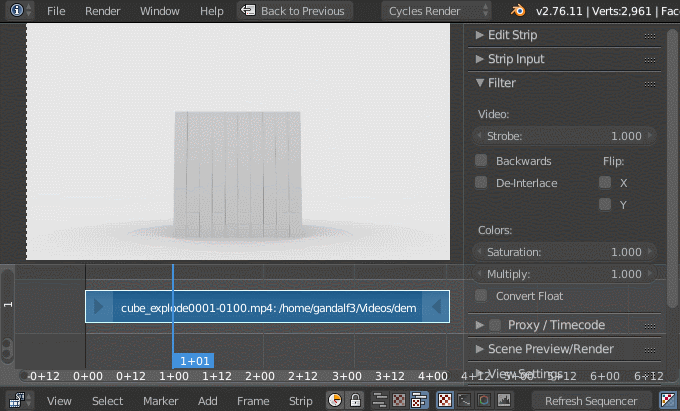Viewport: 680px width, 411px height.
Task: Expand the Edit Strip panel
Action: click(x=479, y=35)
